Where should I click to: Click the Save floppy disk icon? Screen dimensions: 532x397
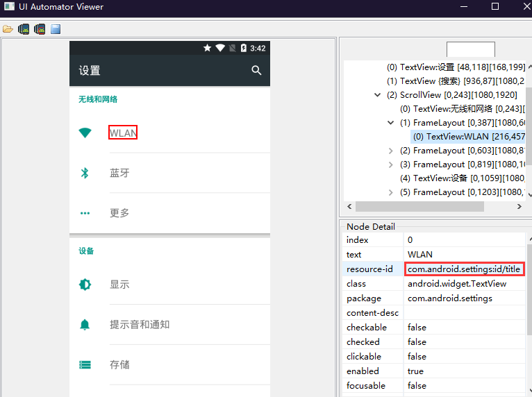(x=56, y=29)
